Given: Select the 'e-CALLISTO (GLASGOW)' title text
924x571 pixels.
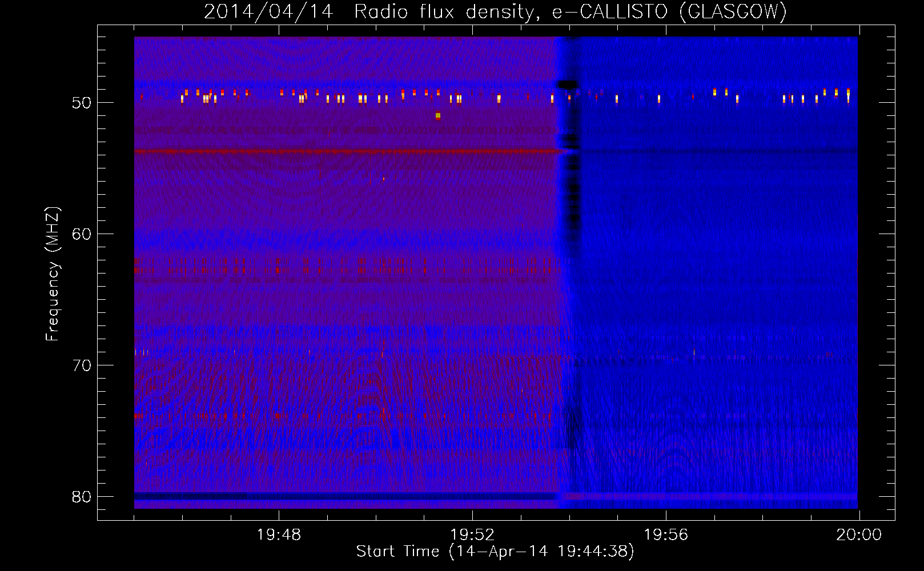Looking at the screenshot, I should coord(669,11).
